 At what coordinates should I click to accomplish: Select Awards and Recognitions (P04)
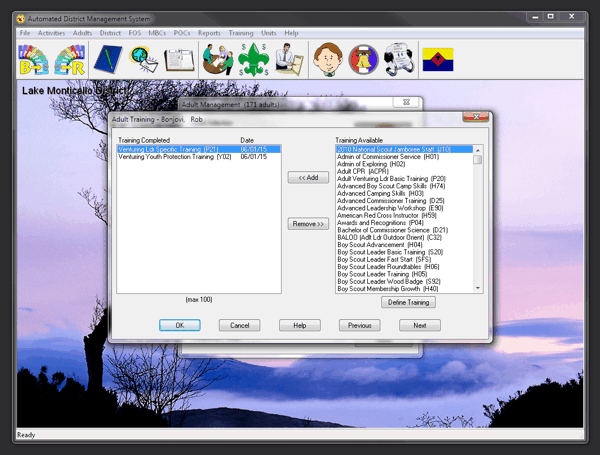coord(404,223)
